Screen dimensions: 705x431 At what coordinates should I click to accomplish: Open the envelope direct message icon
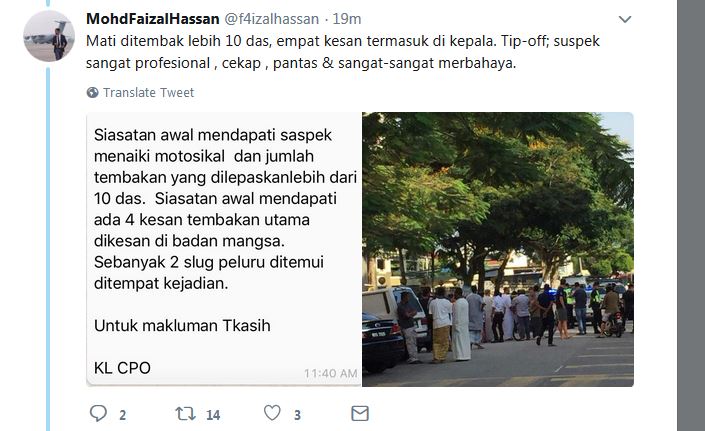tap(360, 413)
